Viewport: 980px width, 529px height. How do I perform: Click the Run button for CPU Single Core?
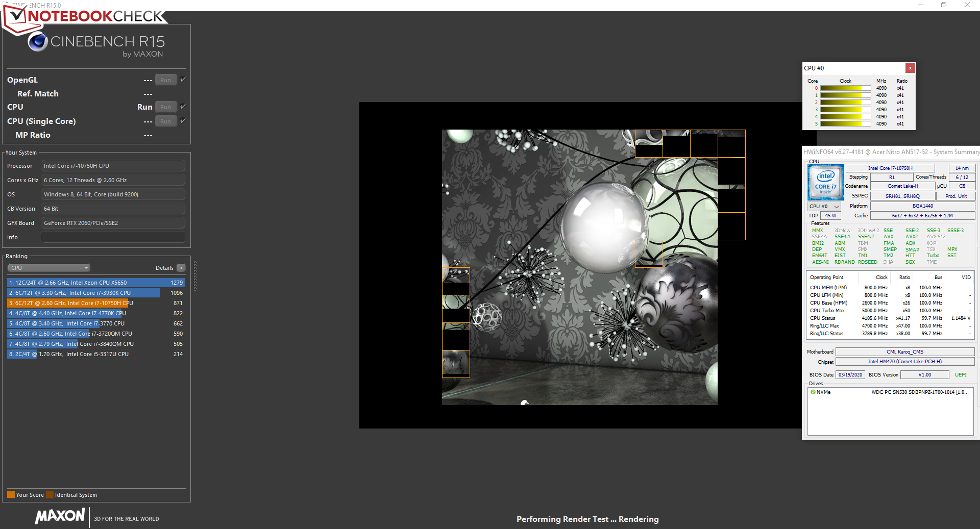pos(166,121)
